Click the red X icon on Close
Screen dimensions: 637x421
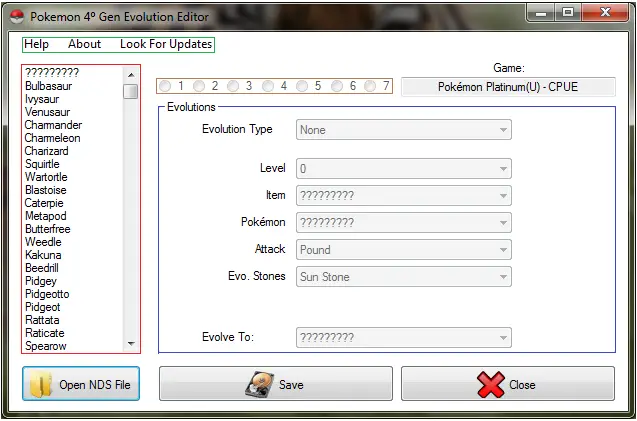tap(490, 384)
